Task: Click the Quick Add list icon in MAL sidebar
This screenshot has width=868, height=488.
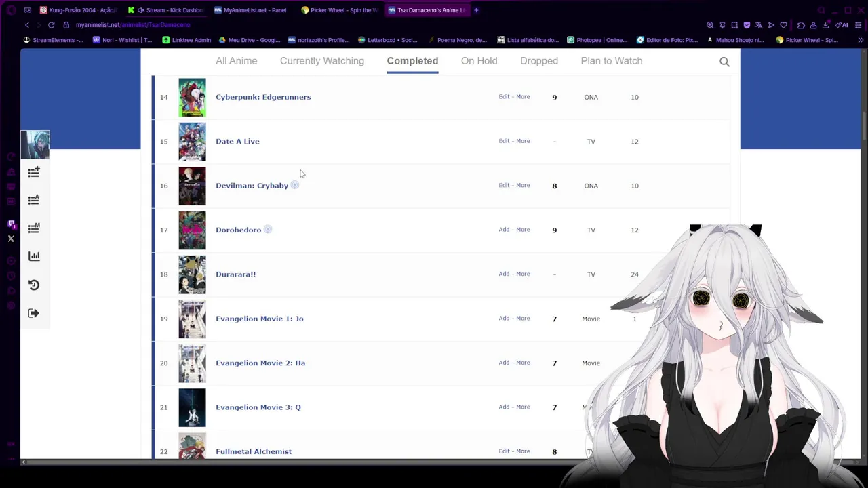Action: coord(34,172)
